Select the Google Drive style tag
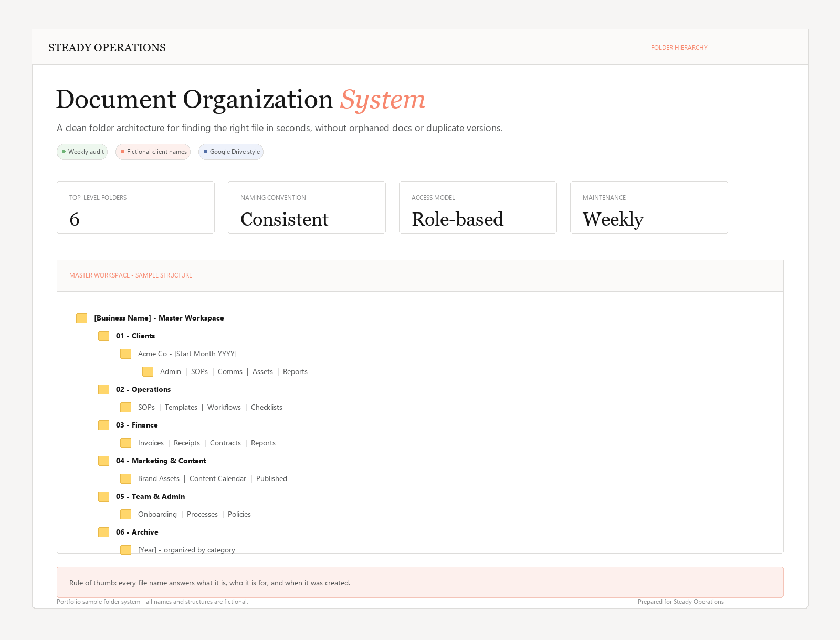The height and width of the screenshot is (640, 840). pos(231,152)
